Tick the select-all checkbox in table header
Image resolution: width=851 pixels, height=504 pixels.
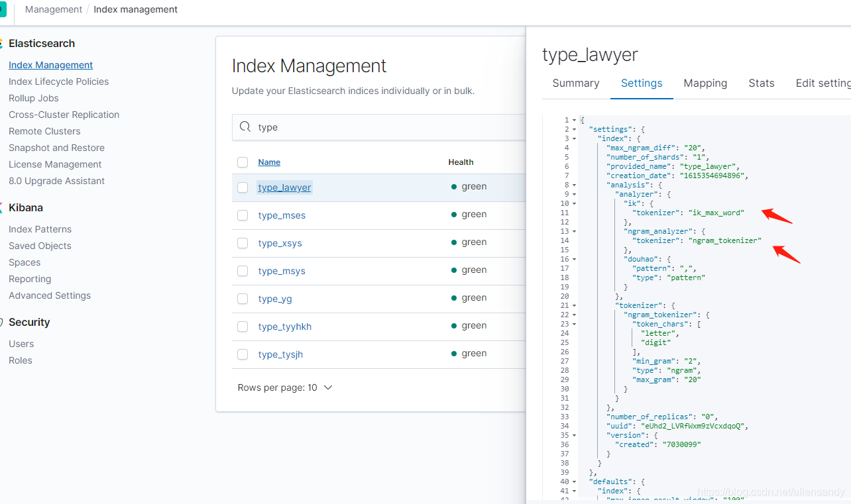tap(243, 162)
